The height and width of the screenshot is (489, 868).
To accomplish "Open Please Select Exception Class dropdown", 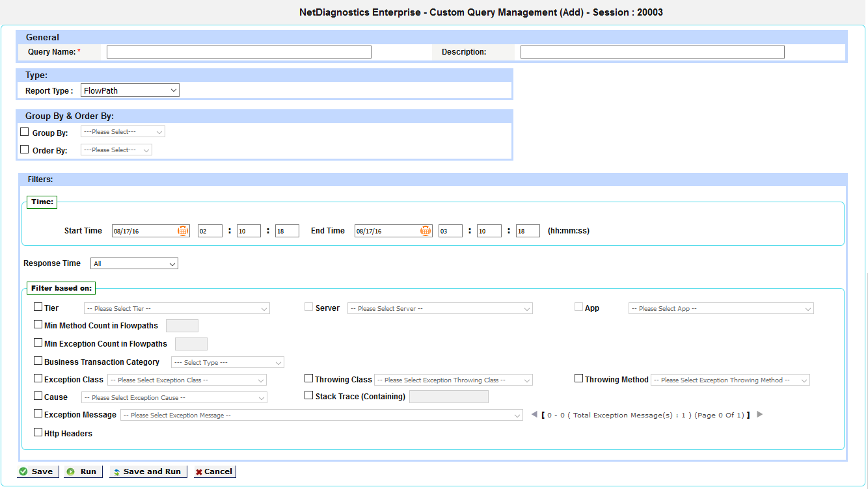I will 187,380.
